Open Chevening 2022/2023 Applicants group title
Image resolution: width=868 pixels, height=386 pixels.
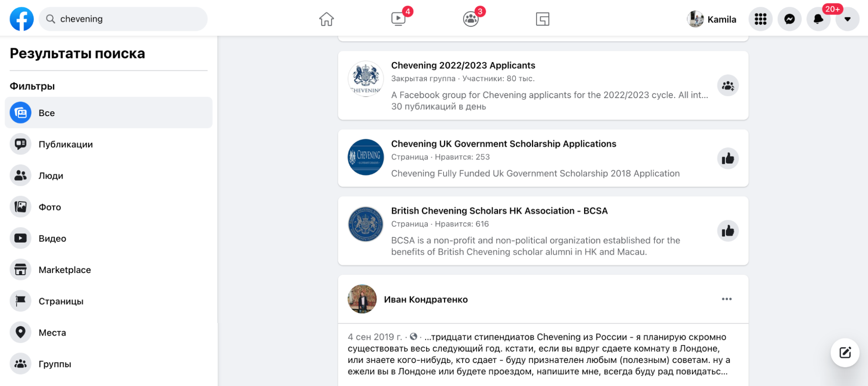463,65
